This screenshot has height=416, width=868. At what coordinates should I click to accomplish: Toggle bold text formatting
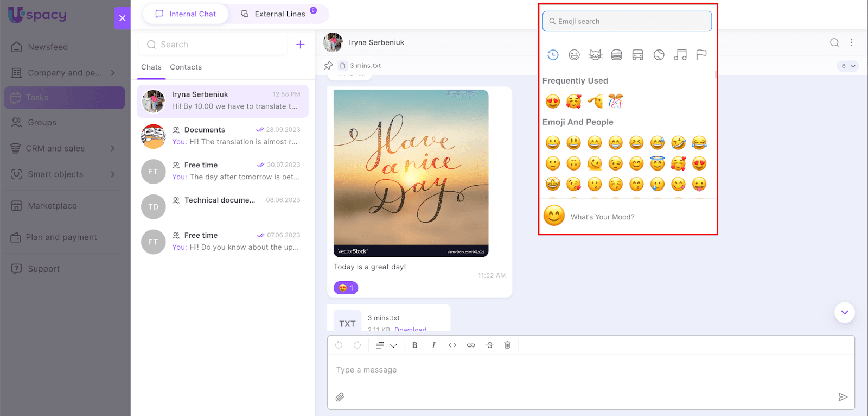(x=414, y=345)
